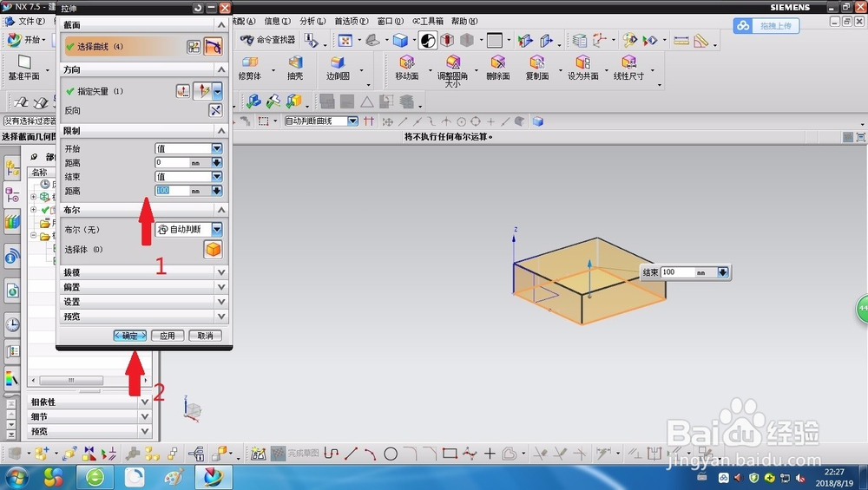This screenshot has width=868, height=490.
Task: Click the circle sketch tool in bottom toolbar
Action: point(391,454)
